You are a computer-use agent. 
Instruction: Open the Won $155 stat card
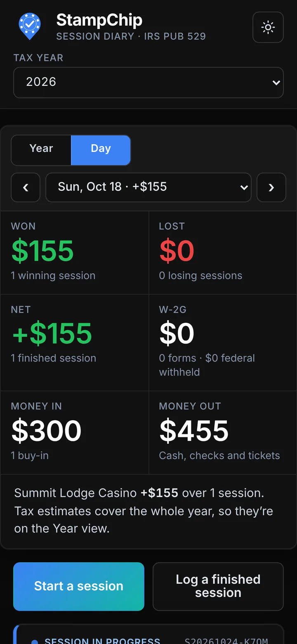click(75, 253)
